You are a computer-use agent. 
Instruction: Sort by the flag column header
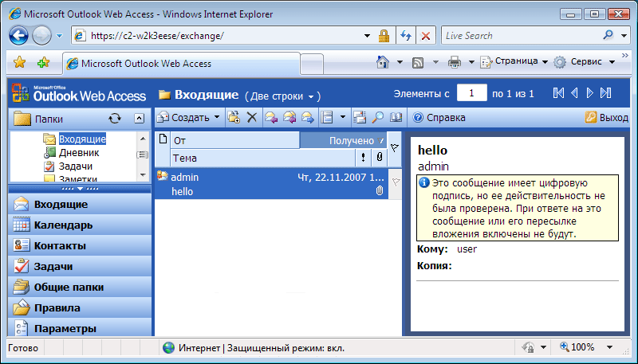[x=394, y=149]
